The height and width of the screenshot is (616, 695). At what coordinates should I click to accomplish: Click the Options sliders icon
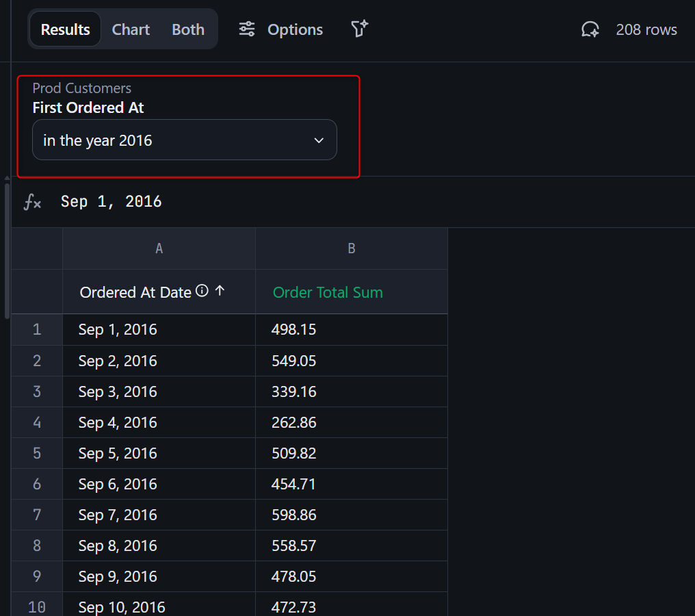point(247,29)
